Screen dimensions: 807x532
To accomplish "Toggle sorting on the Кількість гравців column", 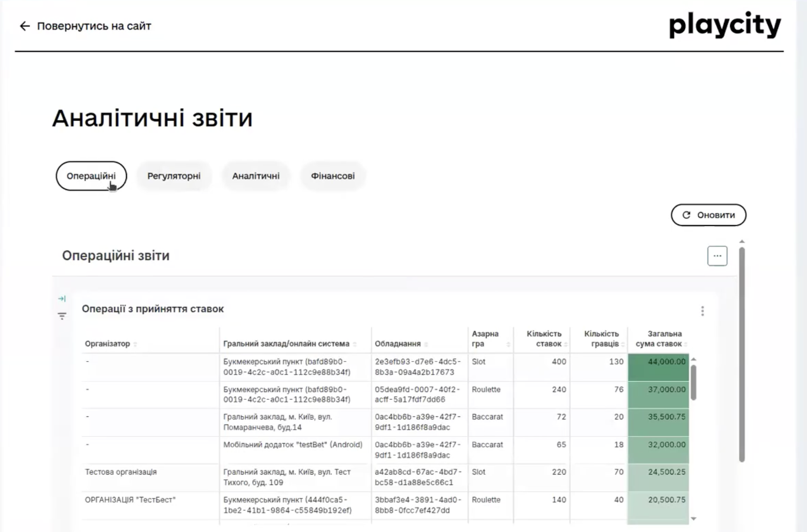I will coord(623,344).
